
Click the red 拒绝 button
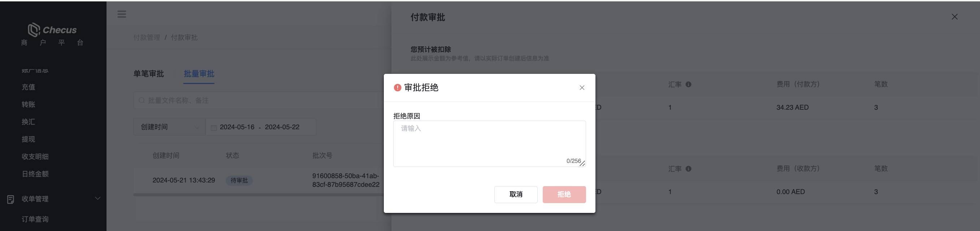564,194
